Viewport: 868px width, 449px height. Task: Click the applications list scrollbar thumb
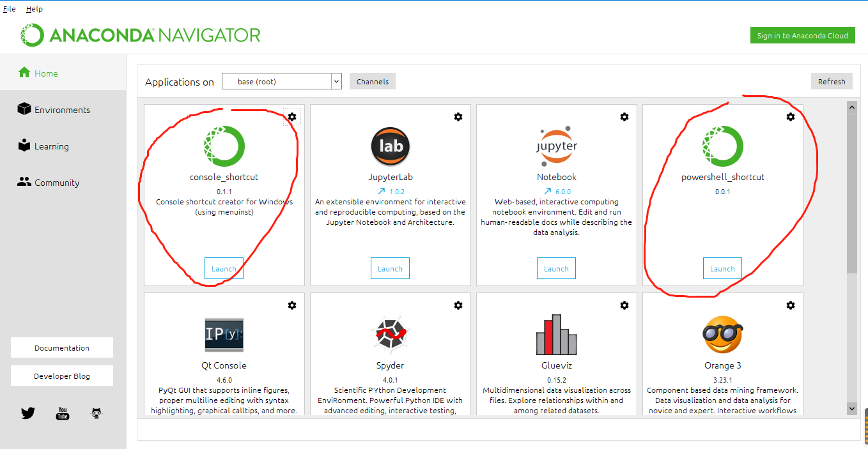[852, 193]
